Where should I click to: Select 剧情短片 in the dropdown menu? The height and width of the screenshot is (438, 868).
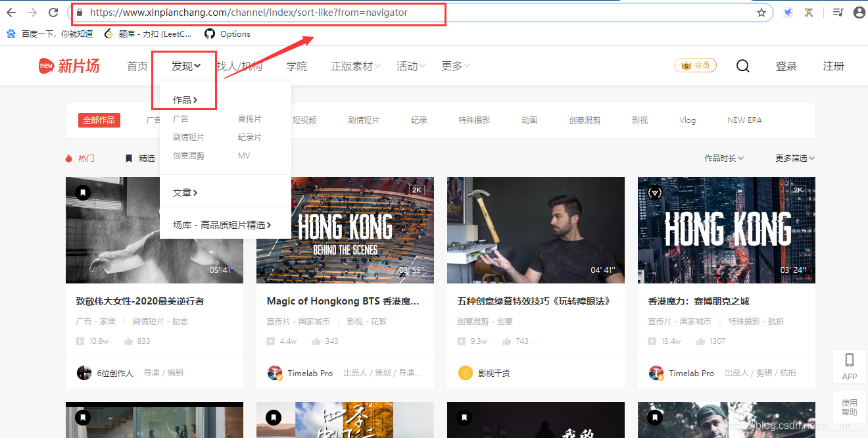[x=189, y=137]
